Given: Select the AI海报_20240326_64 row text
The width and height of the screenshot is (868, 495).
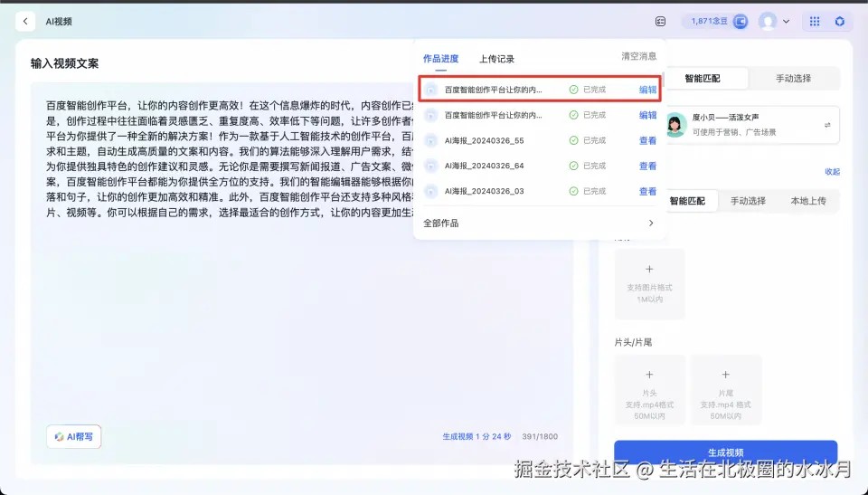Looking at the screenshot, I should [484, 166].
